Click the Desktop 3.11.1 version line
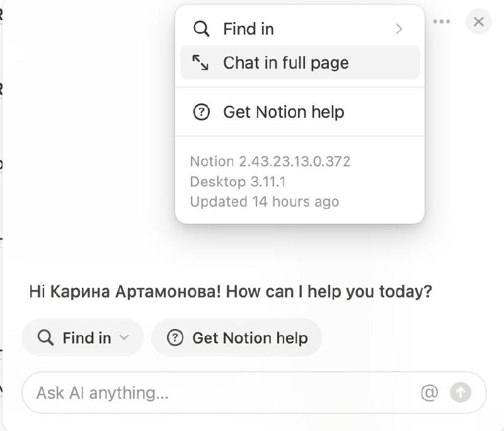 pos(238,181)
